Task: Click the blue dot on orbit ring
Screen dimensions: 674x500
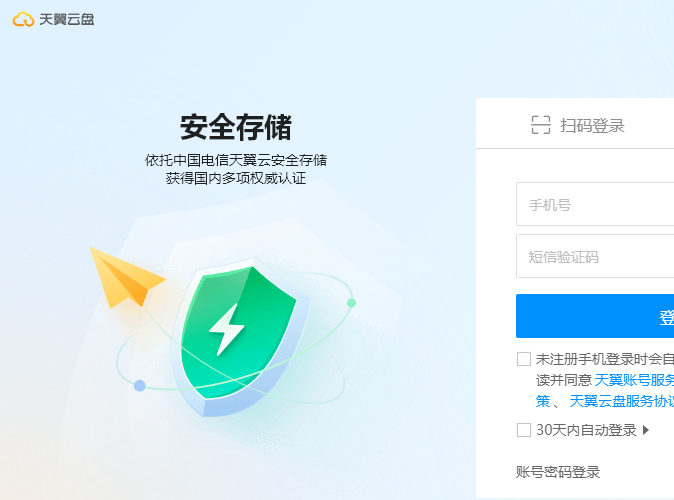Action: click(x=139, y=386)
